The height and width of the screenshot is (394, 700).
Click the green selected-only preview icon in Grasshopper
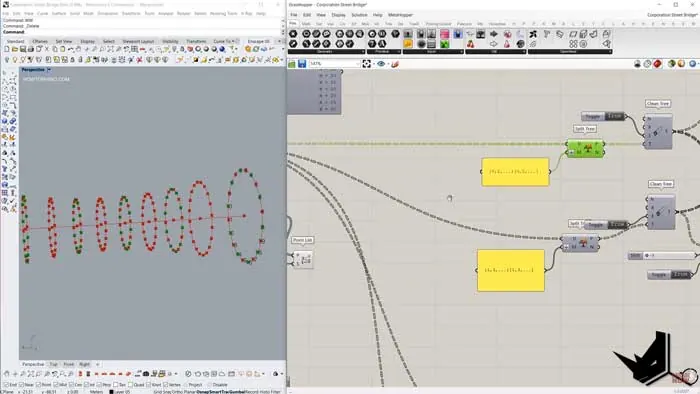point(671,64)
